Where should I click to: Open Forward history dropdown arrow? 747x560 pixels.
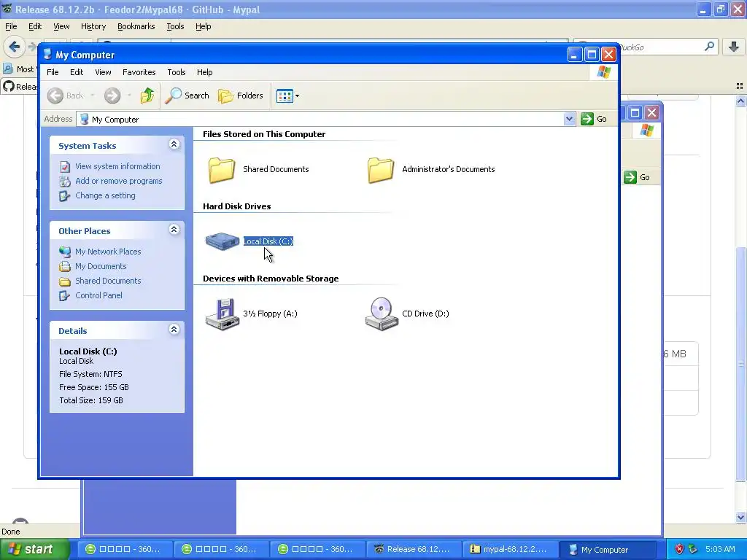click(x=129, y=96)
